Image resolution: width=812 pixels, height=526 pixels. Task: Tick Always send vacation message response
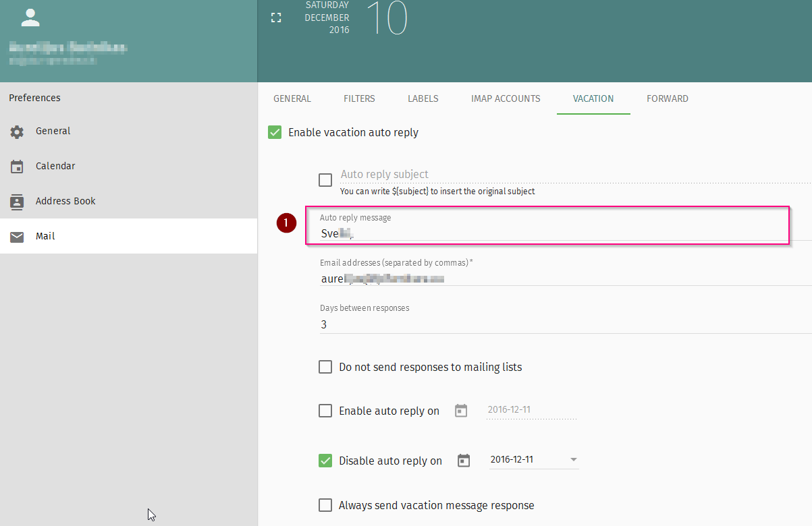click(x=325, y=505)
